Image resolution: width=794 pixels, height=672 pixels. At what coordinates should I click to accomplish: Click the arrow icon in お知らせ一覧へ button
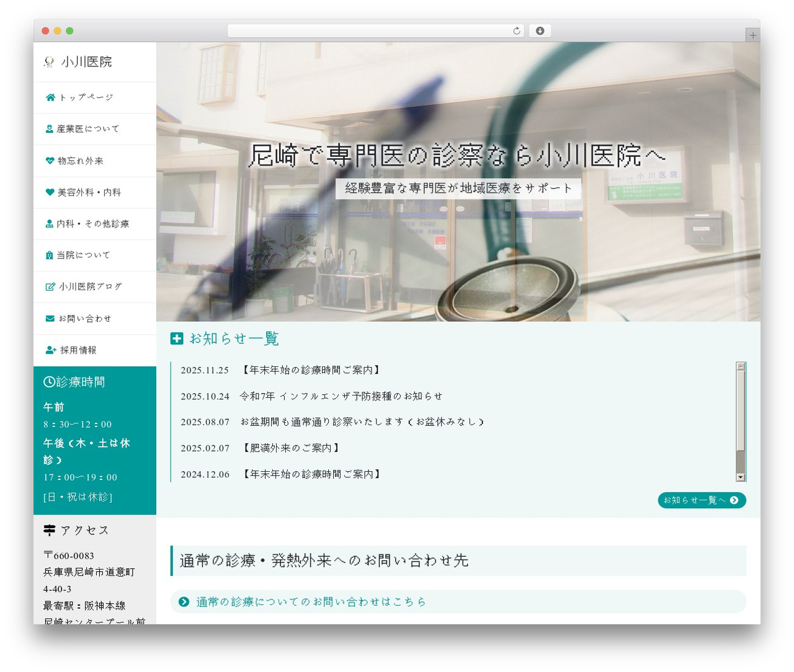734,500
